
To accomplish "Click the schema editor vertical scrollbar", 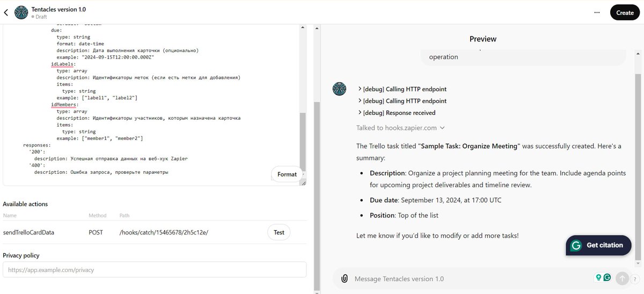I will pos(303,142).
